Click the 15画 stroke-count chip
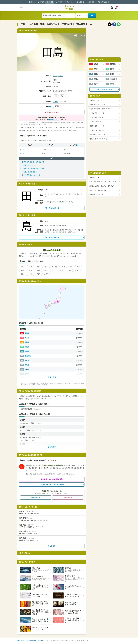Screen dimensions: 138x644 click(x=57, y=106)
